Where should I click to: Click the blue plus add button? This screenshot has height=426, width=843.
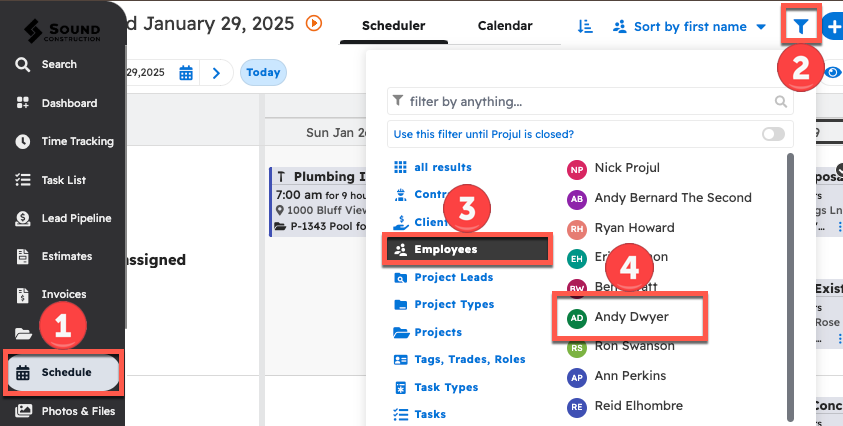pos(834,26)
